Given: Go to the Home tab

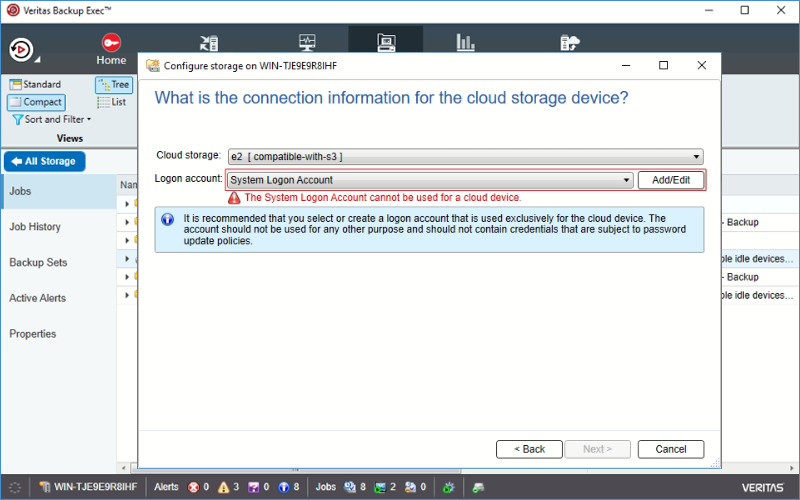Looking at the screenshot, I should (x=111, y=49).
